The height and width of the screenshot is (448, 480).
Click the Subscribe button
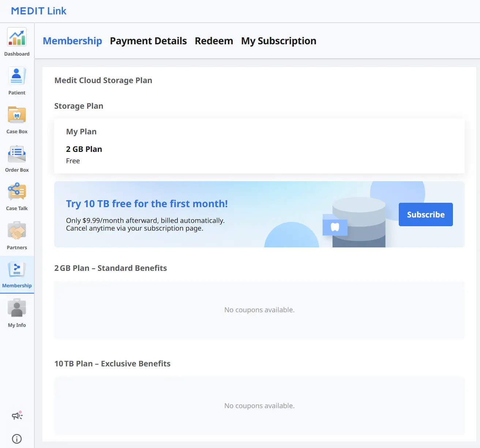[425, 214]
